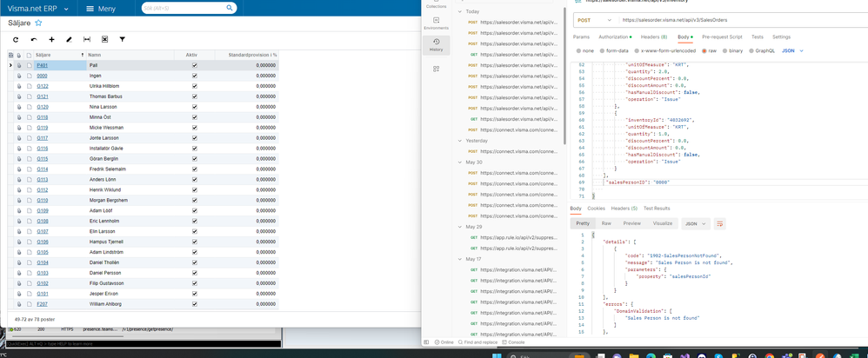The height and width of the screenshot is (358, 868).
Task: Open Collections in Postman sidebar
Action: tap(437, 4)
